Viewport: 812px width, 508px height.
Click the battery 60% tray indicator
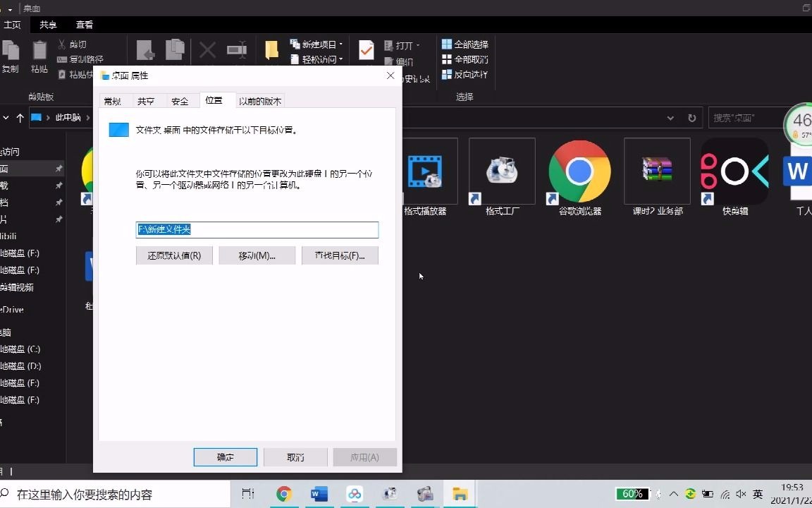pos(632,493)
